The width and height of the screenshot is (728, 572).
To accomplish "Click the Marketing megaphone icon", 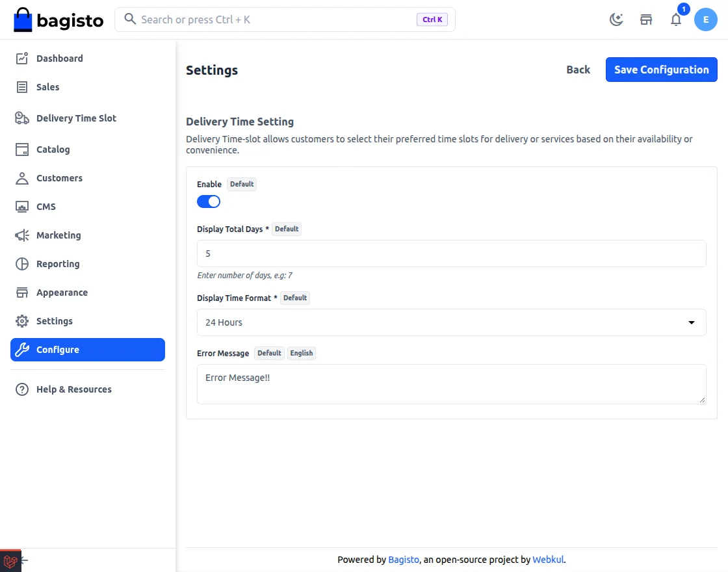I will 22,235.
